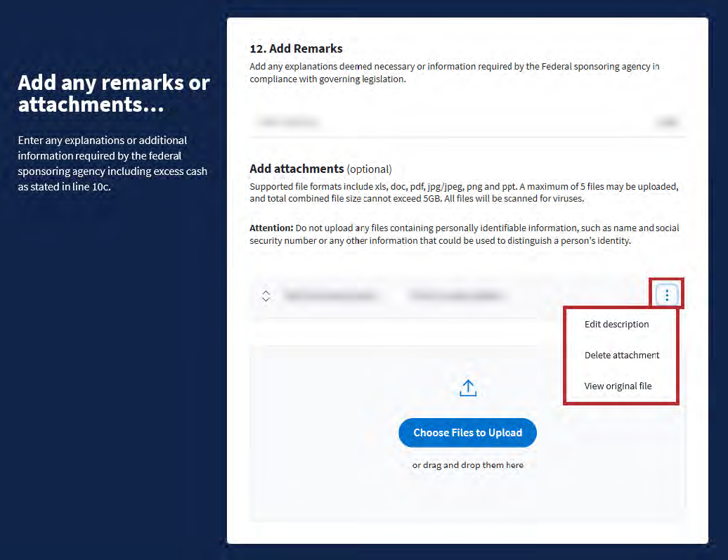The image size is (728, 560).
Task: Click the blurred attachment description text
Action: [x=457, y=297]
